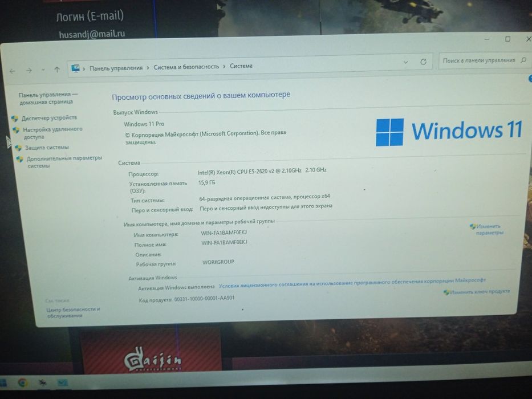Select computer name value next to Имя компьютера
The image size is (532, 399).
pyautogui.click(x=224, y=233)
